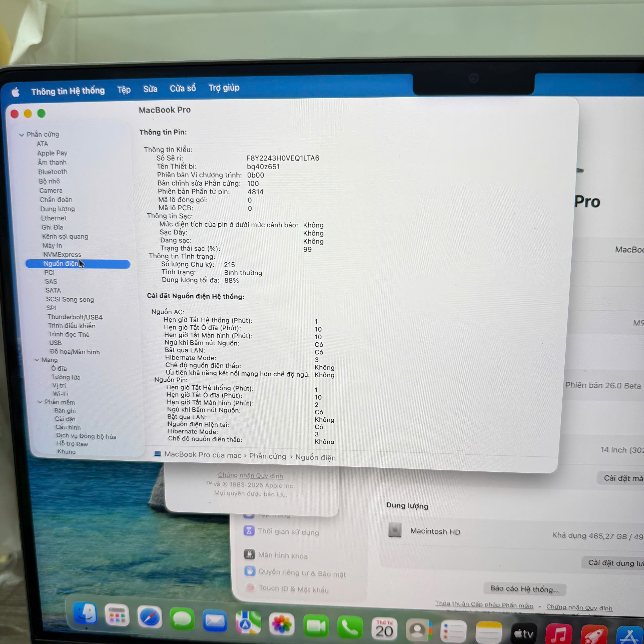644x644 pixels.
Task: Open Photos app in Dock
Action: pos(282,624)
